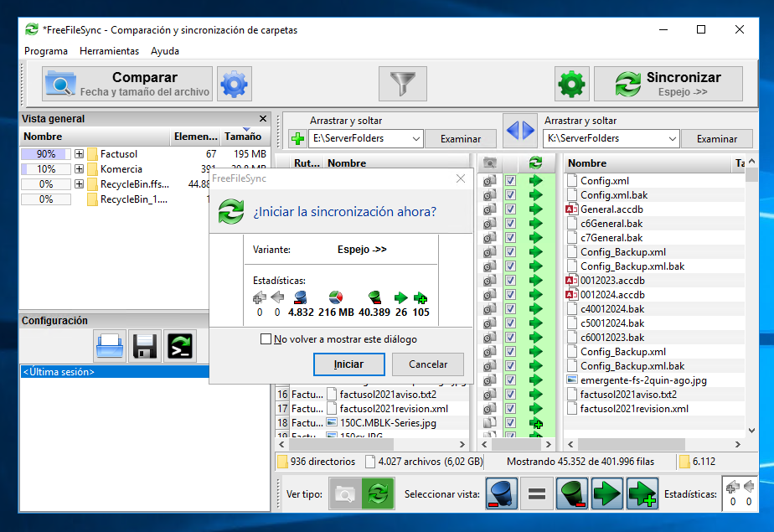This screenshot has height=532, width=774.
Task: Click the save configuration floppy disk icon
Action: 145,345
